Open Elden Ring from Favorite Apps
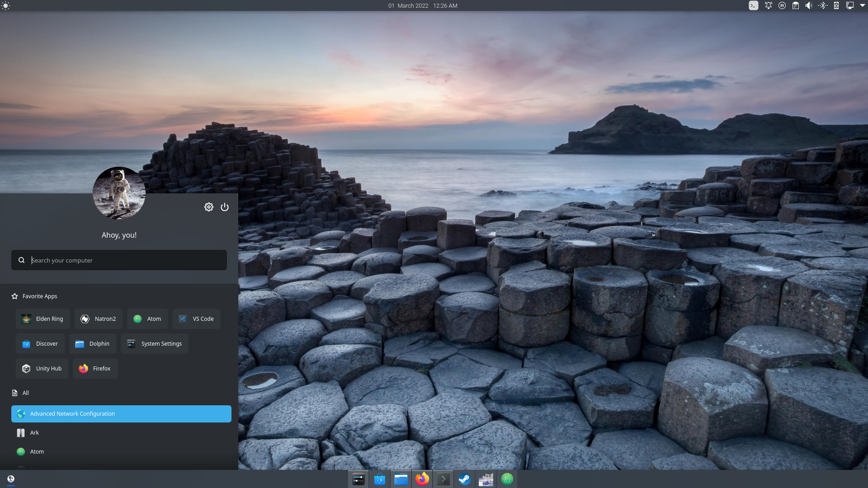Screen dimensions: 868x488 pyautogui.click(x=42, y=318)
